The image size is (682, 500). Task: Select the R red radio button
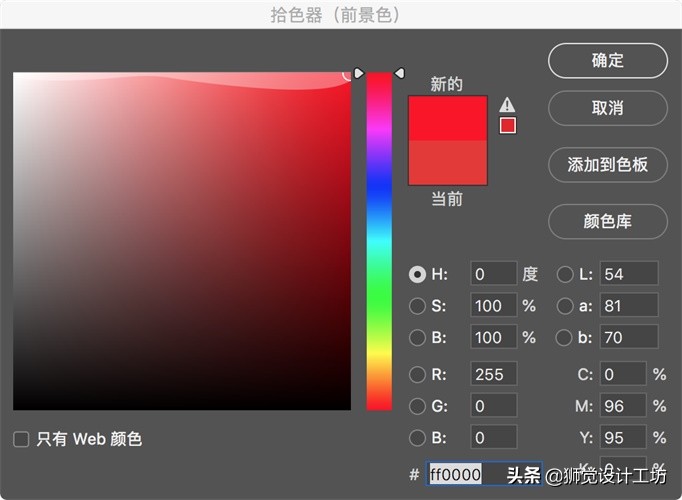(418, 374)
